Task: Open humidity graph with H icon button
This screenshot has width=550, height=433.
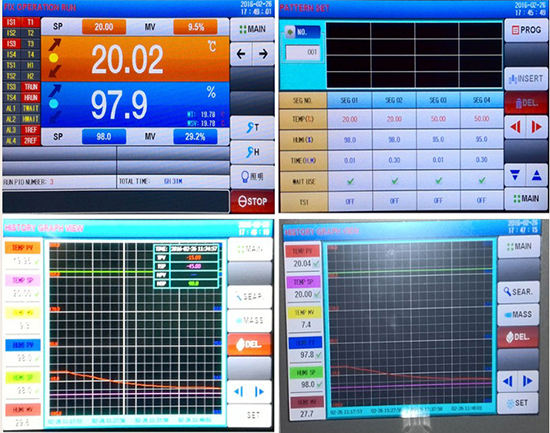Action: [253, 152]
